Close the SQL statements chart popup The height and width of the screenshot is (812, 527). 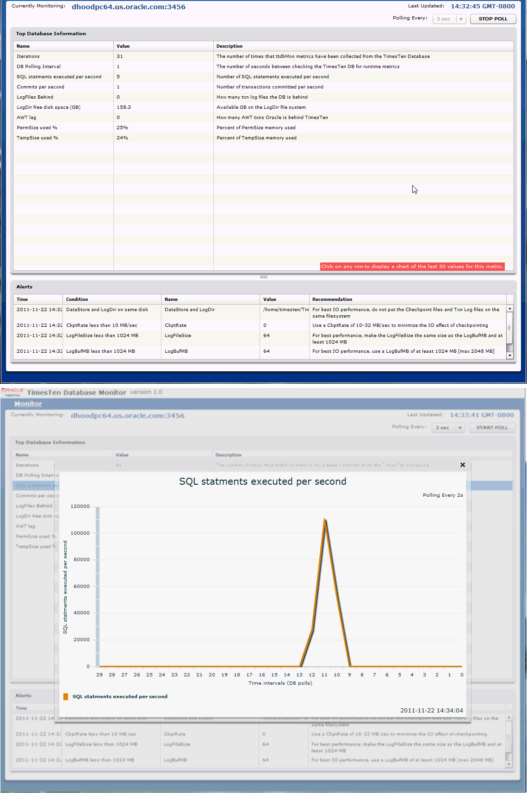pyautogui.click(x=462, y=465)
